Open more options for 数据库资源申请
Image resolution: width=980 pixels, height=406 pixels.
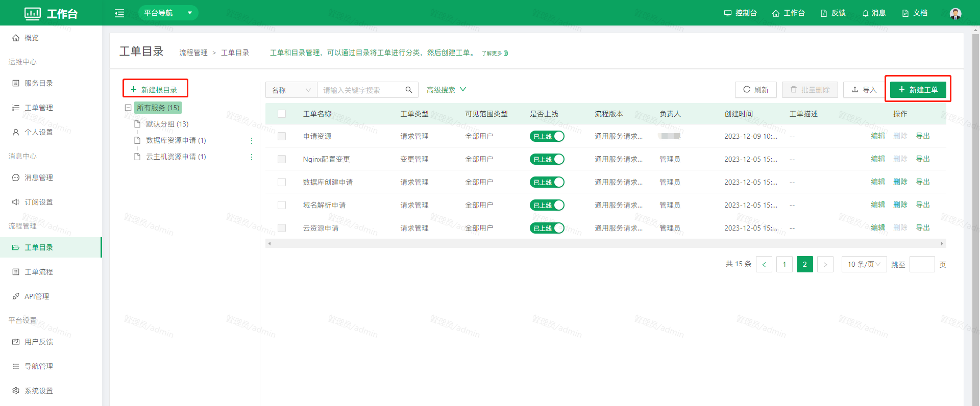pos(252,141)
